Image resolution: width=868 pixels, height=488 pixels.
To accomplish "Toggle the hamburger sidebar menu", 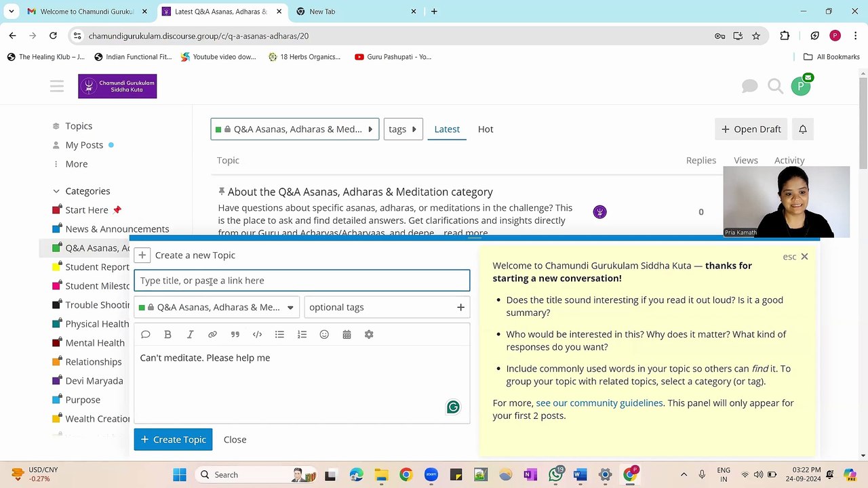I will [57, 86].
